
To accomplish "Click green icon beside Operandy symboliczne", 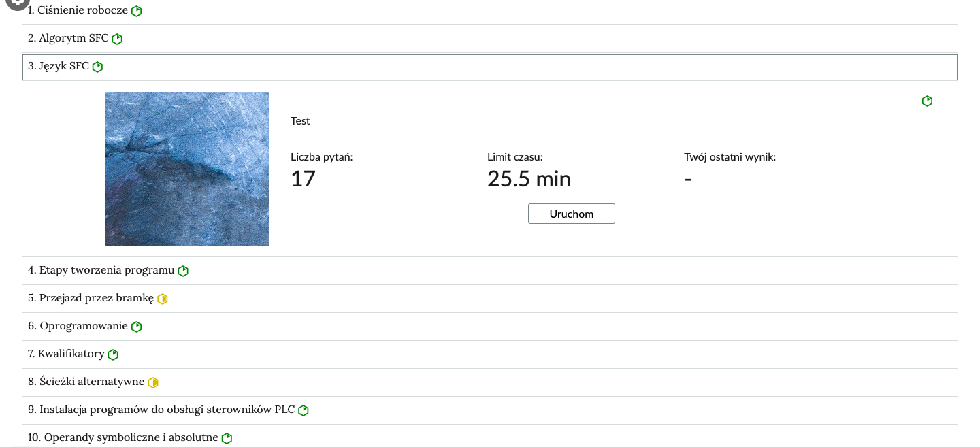I will (227, 438).
